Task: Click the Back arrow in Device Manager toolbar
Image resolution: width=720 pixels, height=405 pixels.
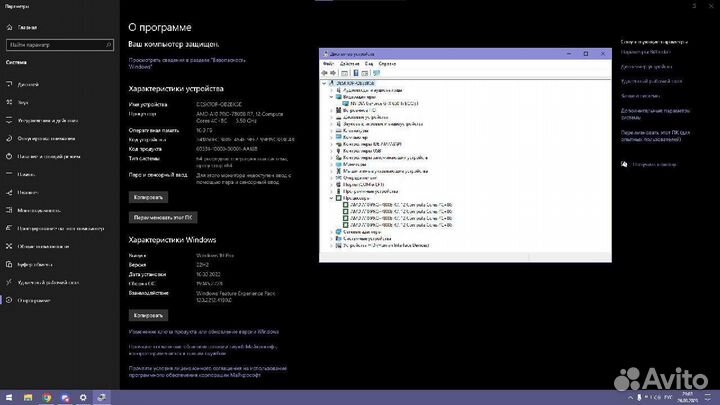Action: click(324, 72)
